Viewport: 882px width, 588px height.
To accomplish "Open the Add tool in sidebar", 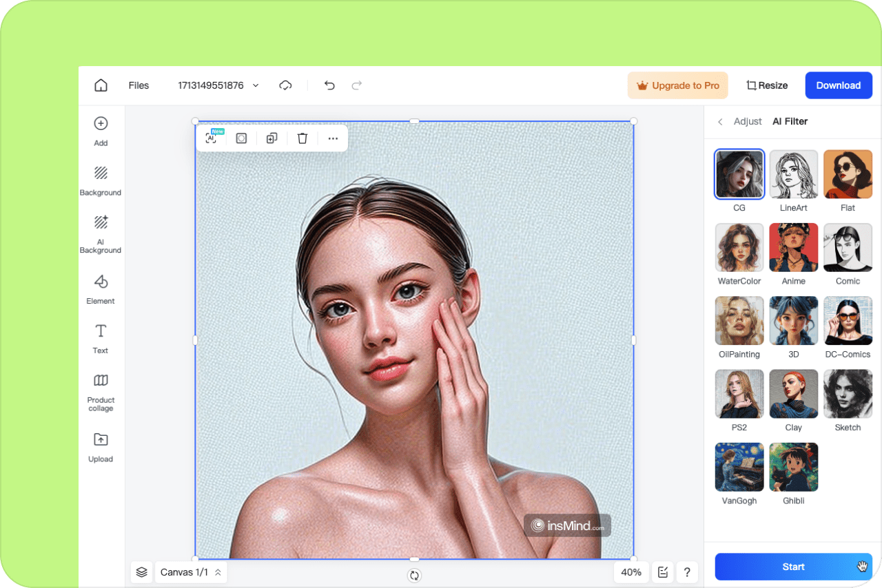I will click(101, 131).
